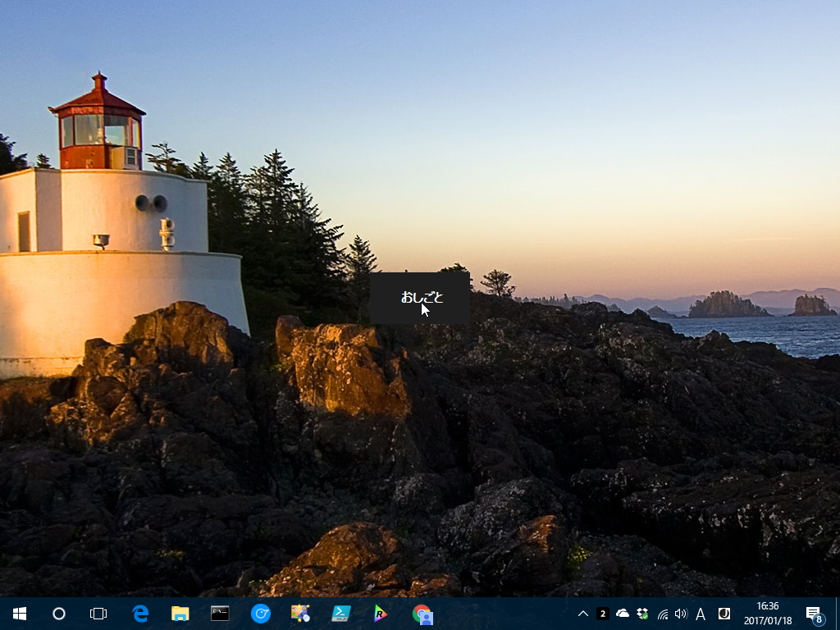Open OneDrive tray icon
This screenshot has width=840, height=630.
click(623, 614)
